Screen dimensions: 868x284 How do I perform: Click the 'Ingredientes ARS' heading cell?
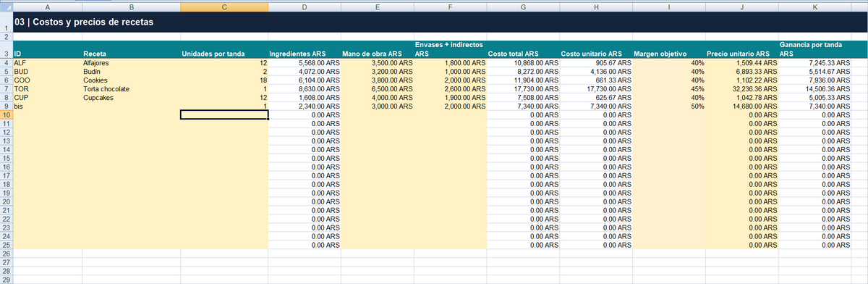(305, 49)
